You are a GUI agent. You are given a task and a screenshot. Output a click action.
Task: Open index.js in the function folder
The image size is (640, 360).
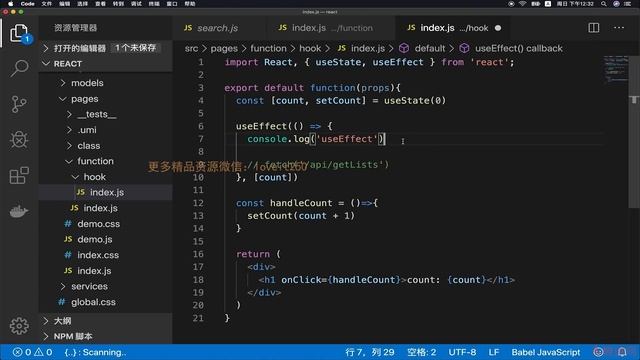tap(100, 208)
